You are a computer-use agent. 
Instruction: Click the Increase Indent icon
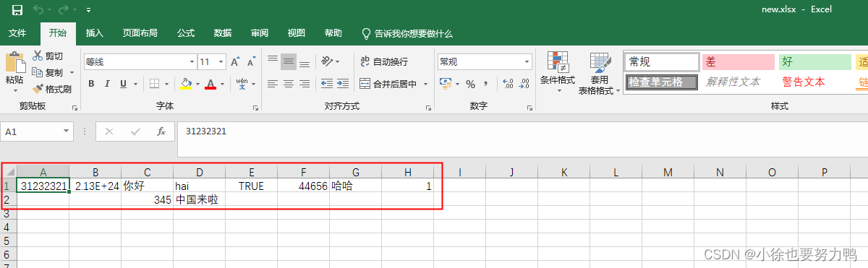click(x=343, y=84)
